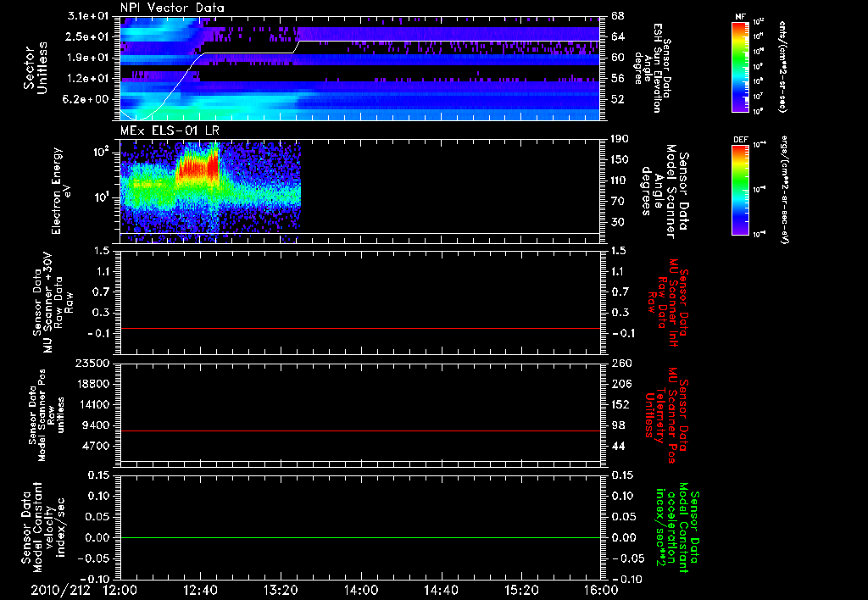Click the 14:40 time tick label
The width and height of the screenshot is (868, 600).
click(441, 590)
